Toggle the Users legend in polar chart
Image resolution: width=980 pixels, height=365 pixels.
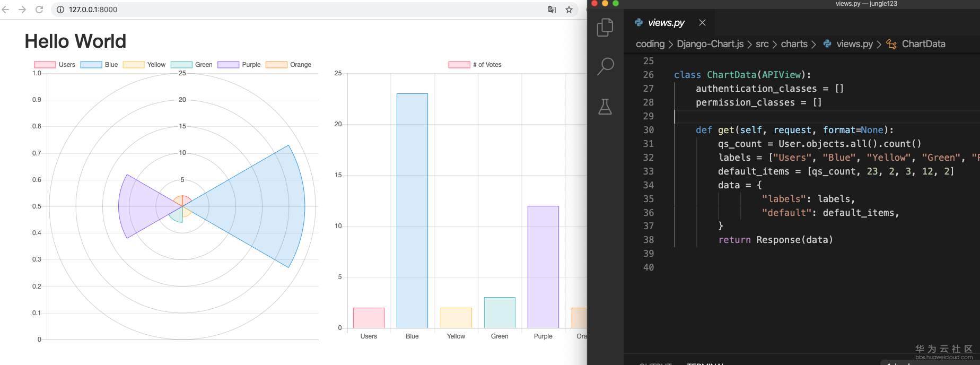pos(55,65)
